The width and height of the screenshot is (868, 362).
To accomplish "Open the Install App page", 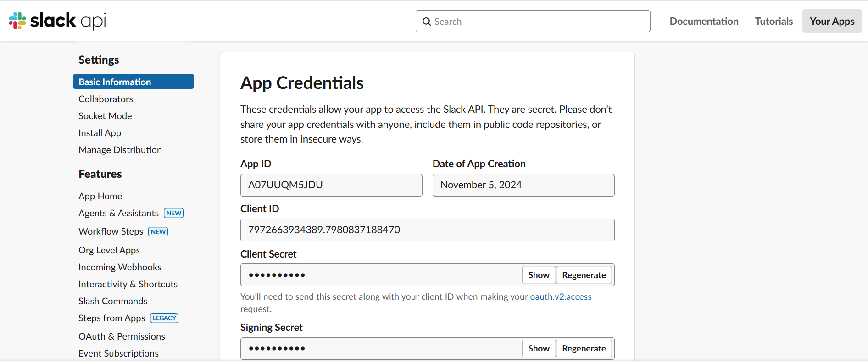I will (100, 133).
